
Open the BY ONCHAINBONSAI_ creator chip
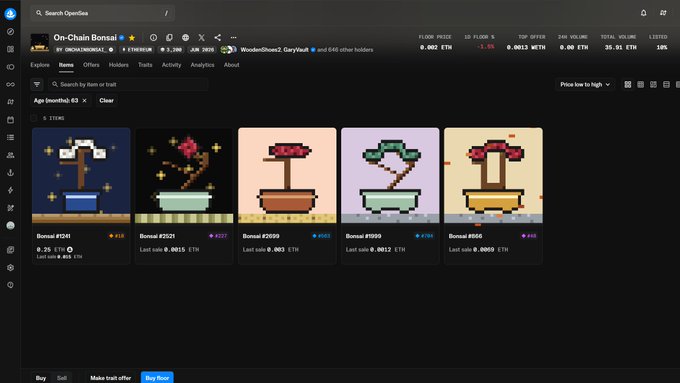[85, 50]
